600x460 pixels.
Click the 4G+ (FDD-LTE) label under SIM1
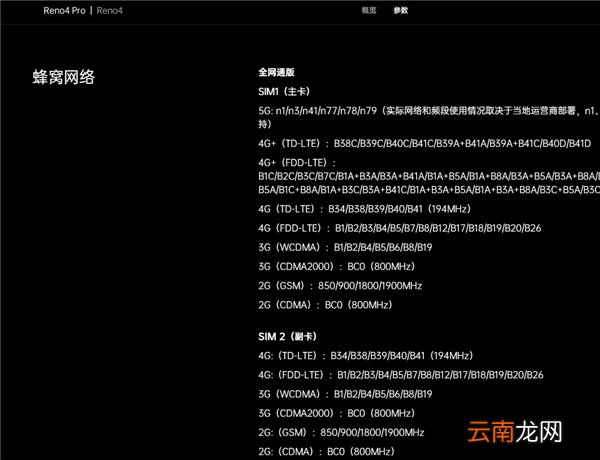tap(297, 163)
